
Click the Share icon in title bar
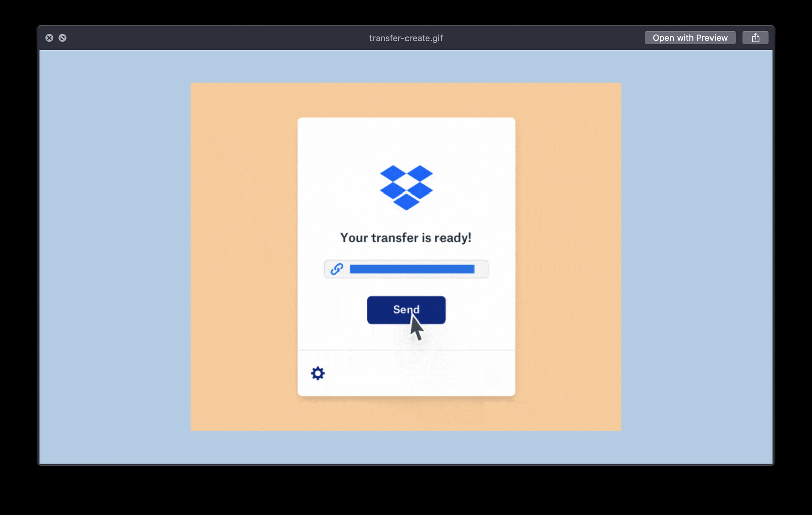755,38
